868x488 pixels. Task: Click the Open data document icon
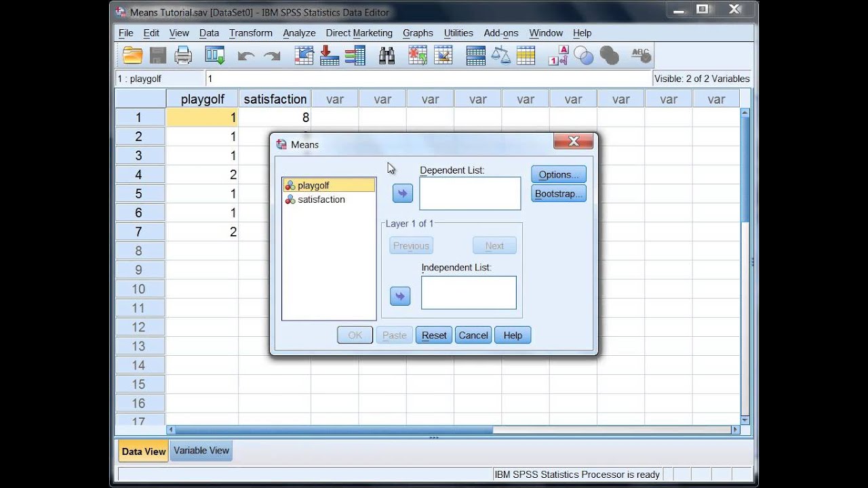click(x=132, y=56)
